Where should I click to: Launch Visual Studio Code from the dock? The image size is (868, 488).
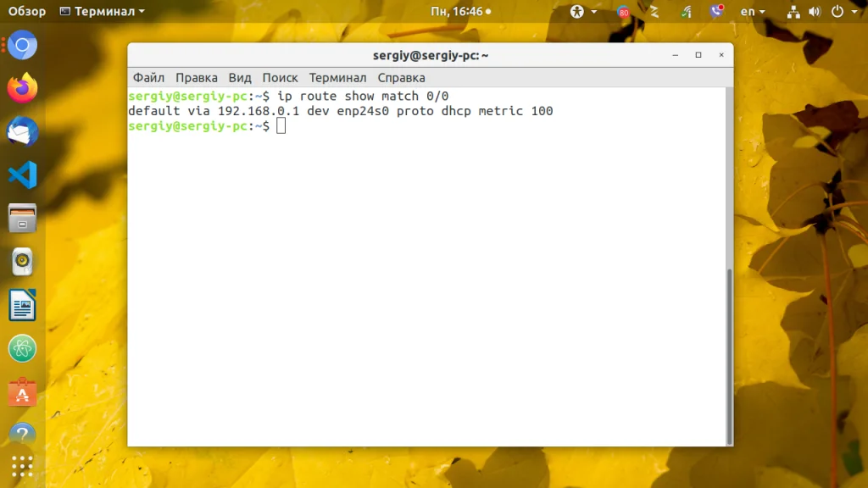coord(22,175)
